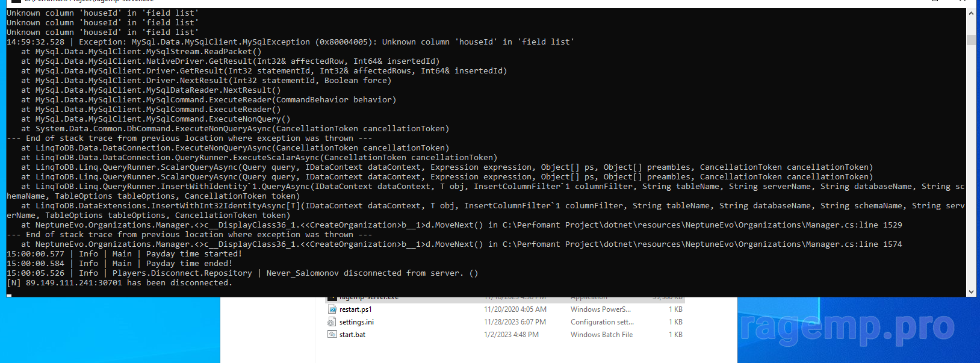Image resolution: width=980 pixels, height=363 pixels.
Task: Select the restart.ps1 PowerShell file icon
Action: pos(332,309)
